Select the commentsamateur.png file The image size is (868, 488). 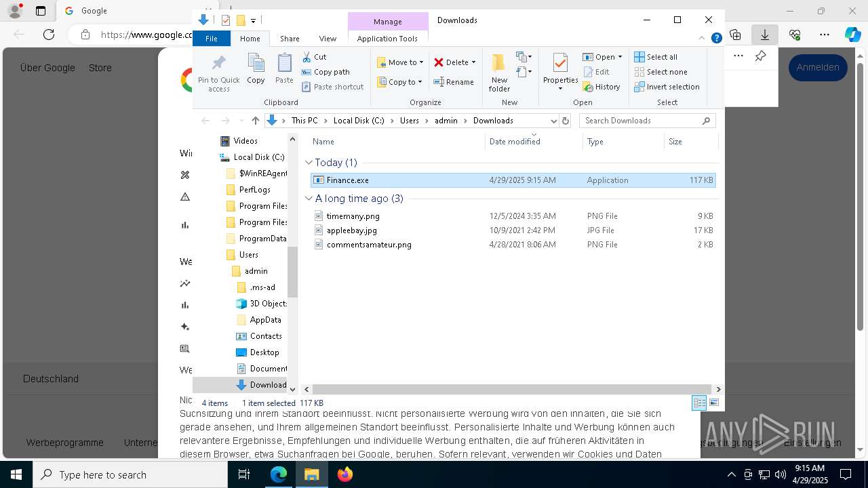coord(513,245)
